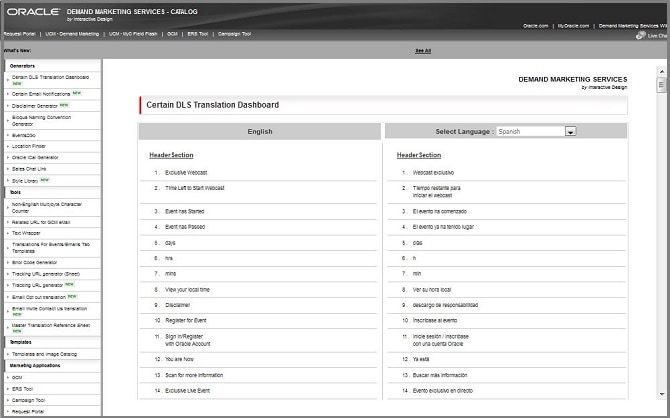Open Error Code Generator in the sidebar
This screenshot has width=670, height=418.
34,262
